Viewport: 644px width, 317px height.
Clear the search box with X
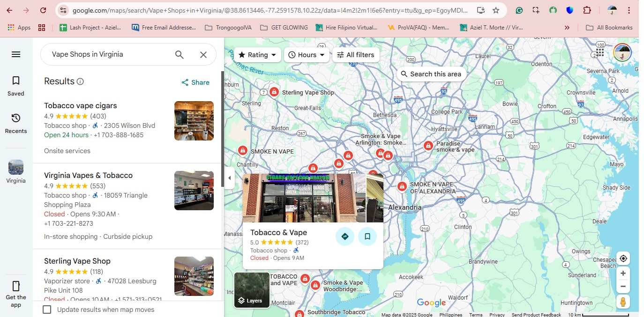pos(203,55)
